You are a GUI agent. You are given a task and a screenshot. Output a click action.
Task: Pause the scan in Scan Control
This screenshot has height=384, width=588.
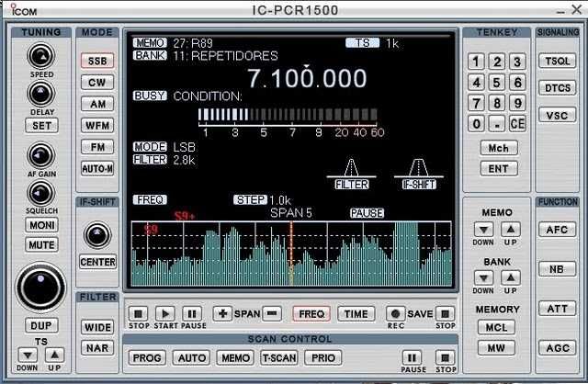click(x=412, y=357)
